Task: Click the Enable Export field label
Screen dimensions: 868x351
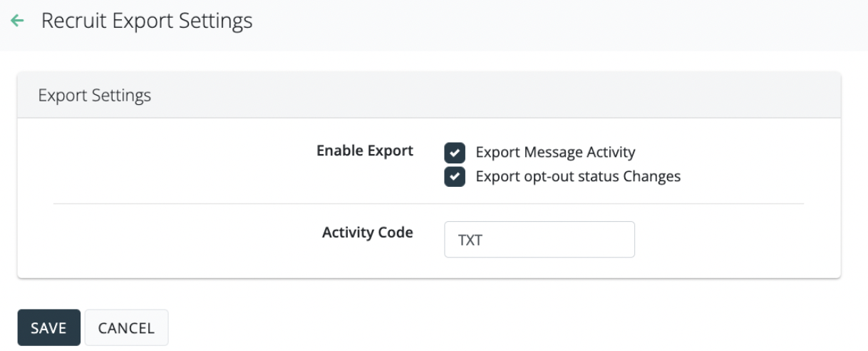Action: pos(365,151)
